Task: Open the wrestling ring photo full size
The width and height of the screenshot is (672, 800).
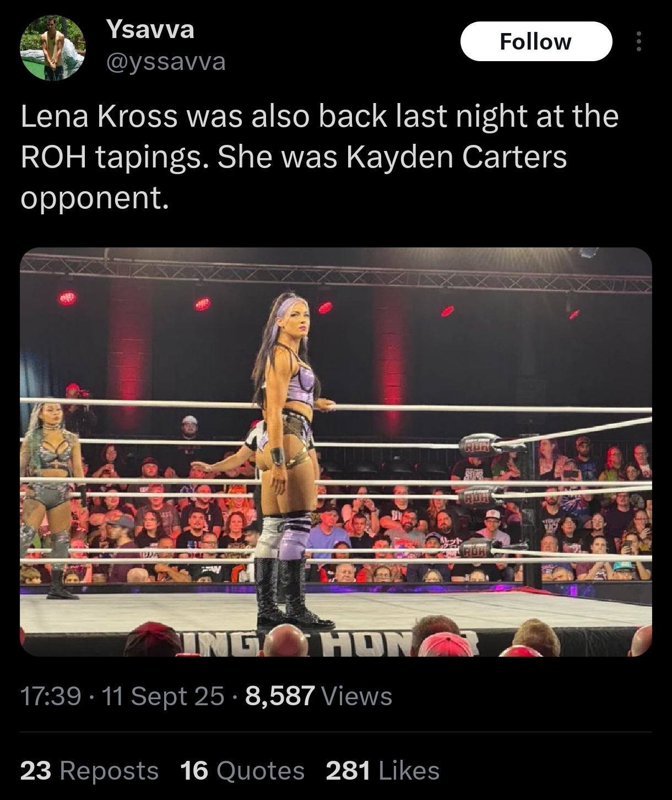Action: (336, 452)
